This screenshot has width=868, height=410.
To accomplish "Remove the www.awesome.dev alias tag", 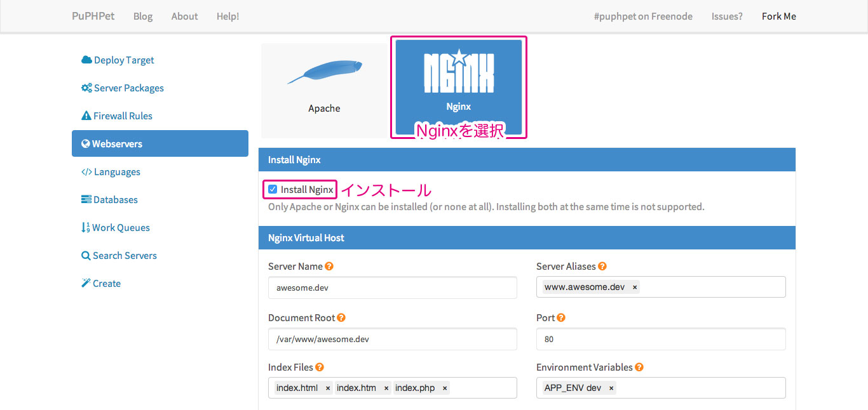I will (x=635, y=288).
